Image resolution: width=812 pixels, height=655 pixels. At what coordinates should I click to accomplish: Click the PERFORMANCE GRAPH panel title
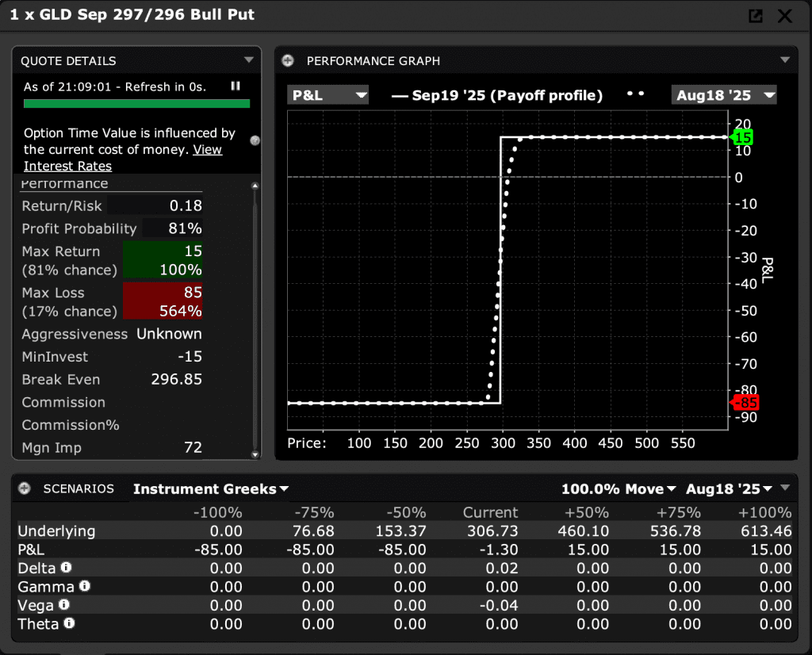[373, 60]
